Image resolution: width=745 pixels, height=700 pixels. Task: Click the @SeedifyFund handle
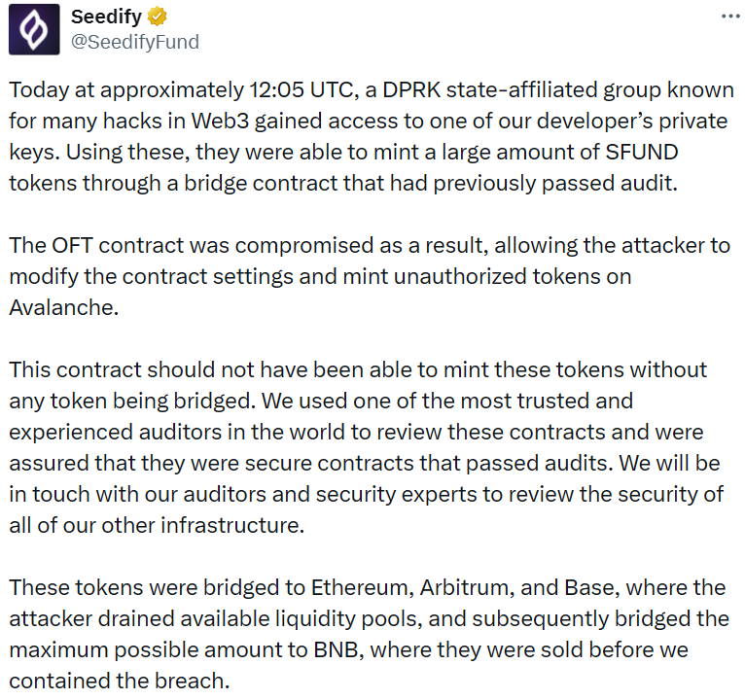pos(134,41)
